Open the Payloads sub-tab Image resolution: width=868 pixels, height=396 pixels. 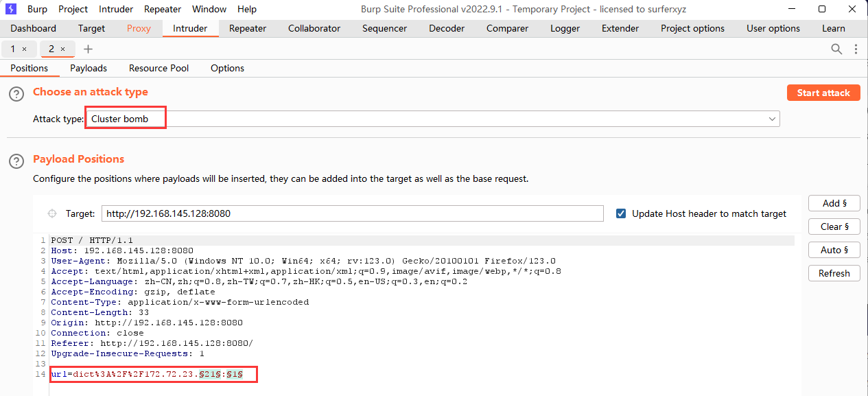(x=89, y=68)
